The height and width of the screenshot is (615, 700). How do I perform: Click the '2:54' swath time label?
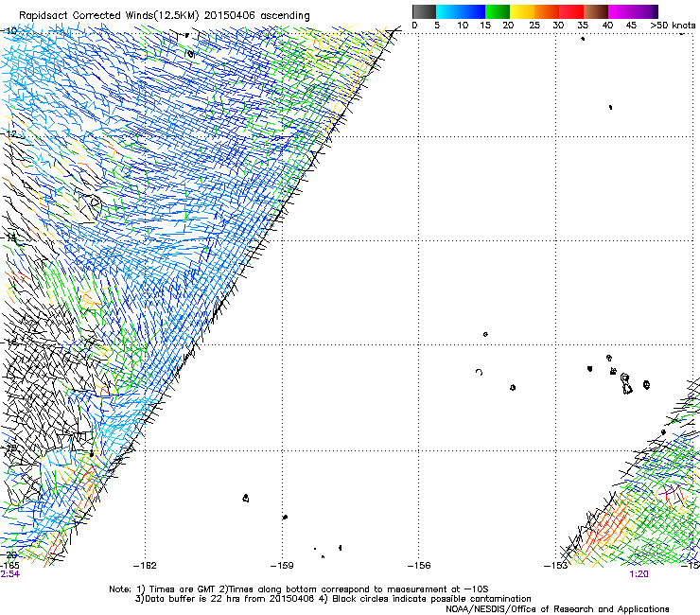(x=9, y=574)
